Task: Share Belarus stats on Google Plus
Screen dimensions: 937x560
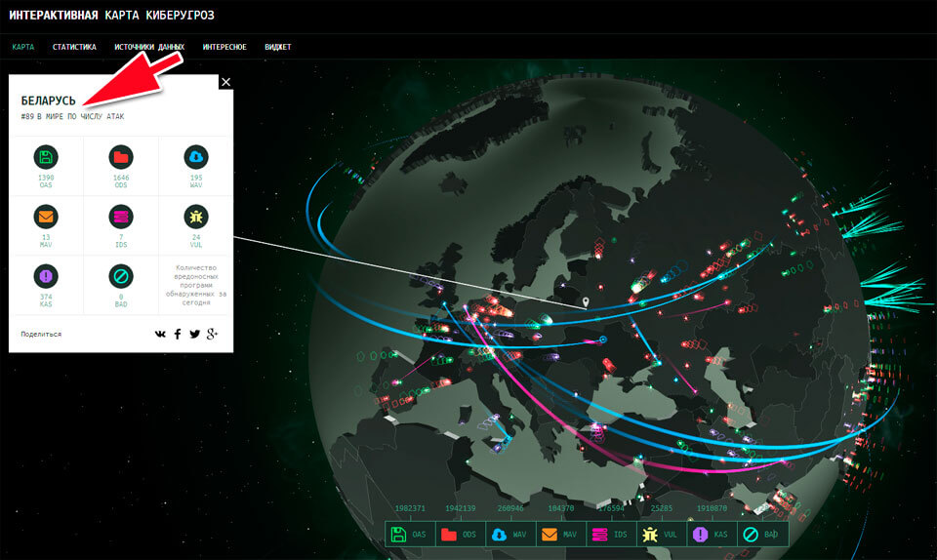Action: point(212,334)
